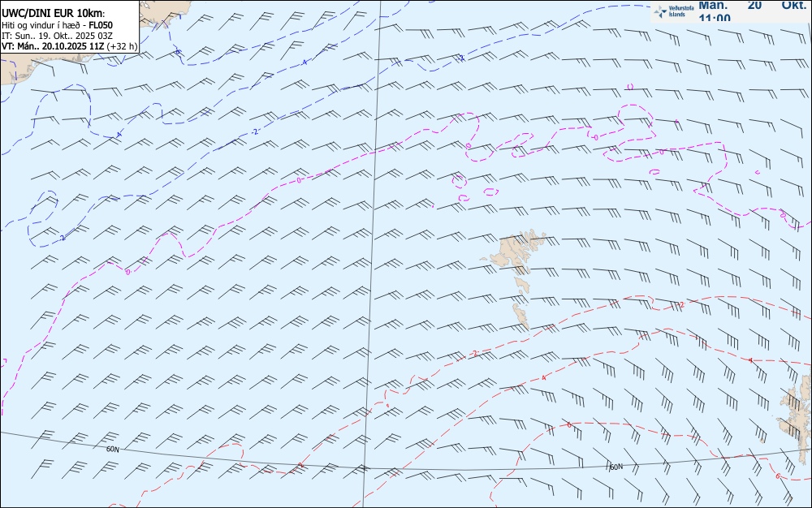Click the 'IT: Sun.. 19. Okt.. 2025 03Z' line
Screen dimensions: 812x508
click(57, 36)
